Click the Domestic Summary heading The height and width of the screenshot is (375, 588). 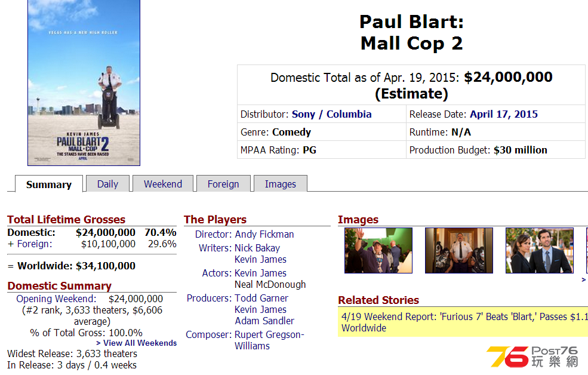click(59, 286)
